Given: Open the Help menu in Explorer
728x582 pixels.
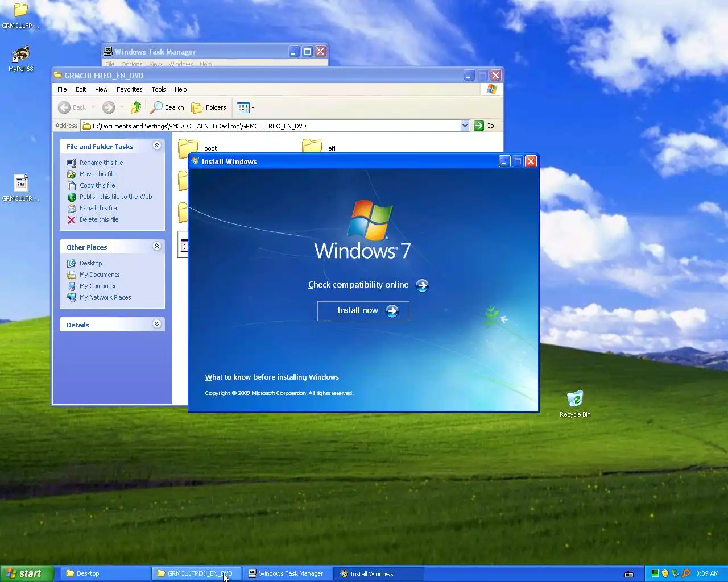Looking at the screenshot, I should (x=180, y=89).
